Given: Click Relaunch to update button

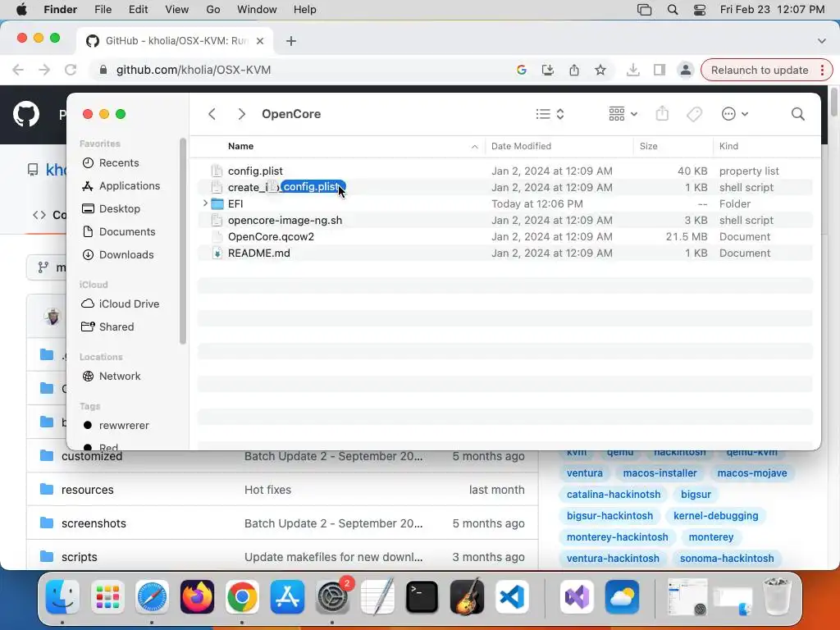Looking at the screenshot, I should [x=767, y=71].
